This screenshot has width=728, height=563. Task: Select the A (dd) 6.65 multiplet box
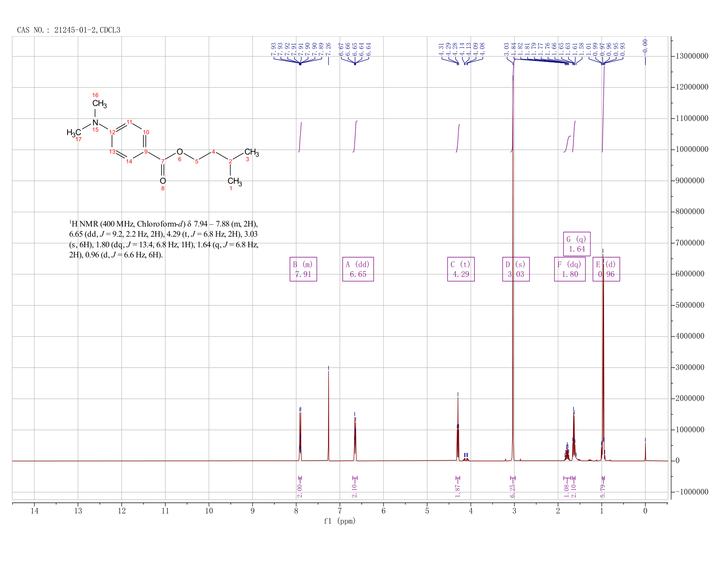tap(358, 269)
